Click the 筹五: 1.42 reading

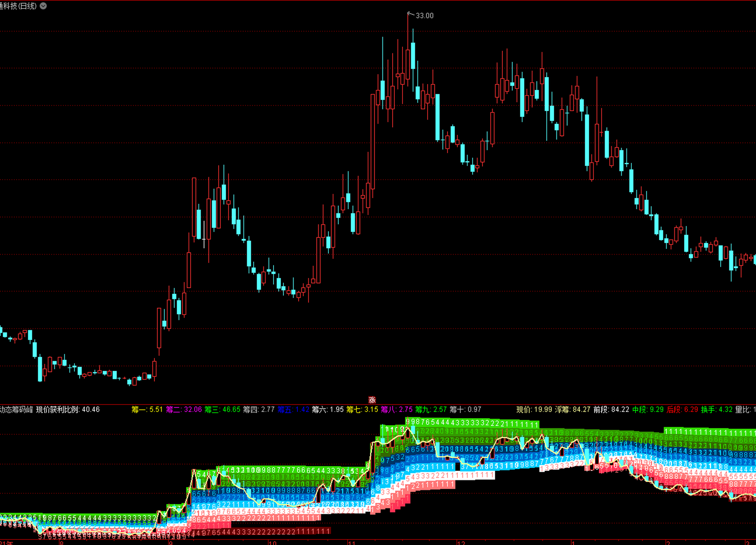[x=294, y=410]
